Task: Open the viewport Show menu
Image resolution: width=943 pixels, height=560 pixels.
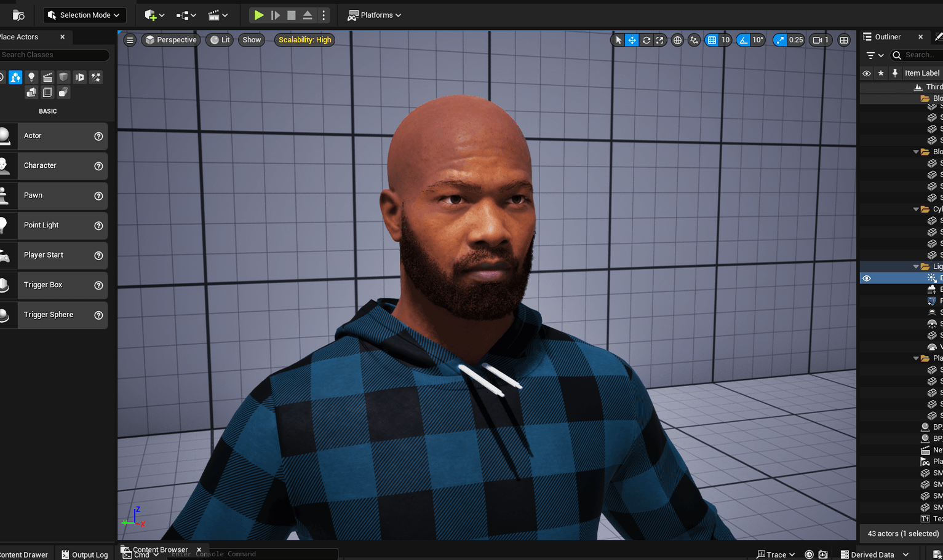Action: pos(252,40)
